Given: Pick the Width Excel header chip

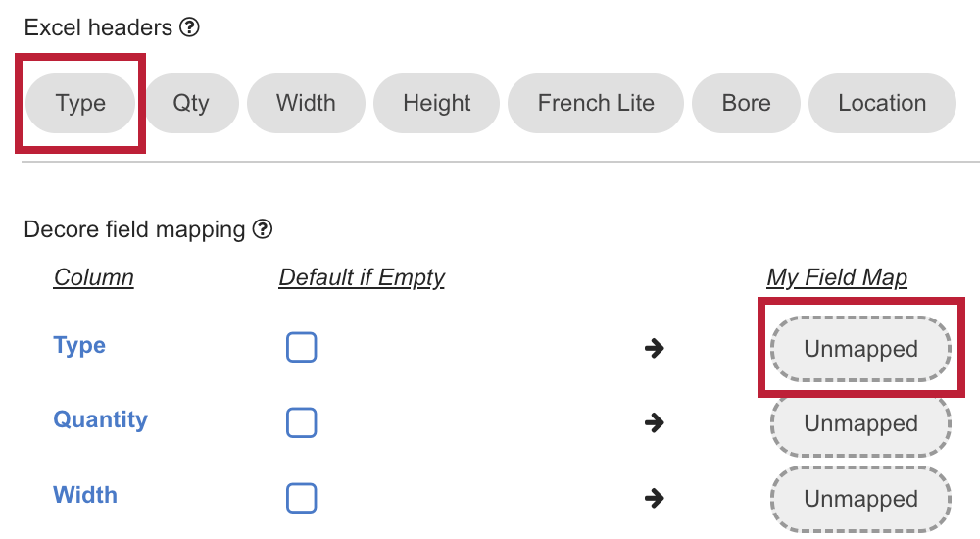Looking at the screenshot, I should (x=306, y=103).
